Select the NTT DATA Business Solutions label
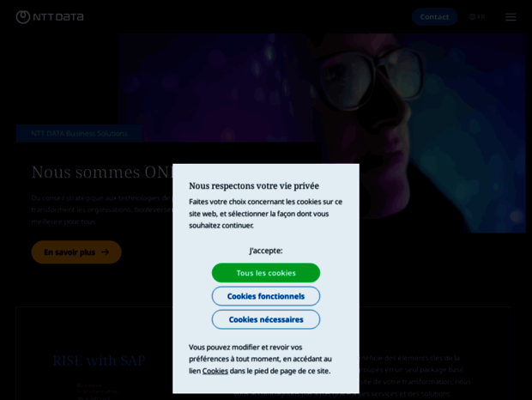532x400 pixels. (x=80, y=133)
